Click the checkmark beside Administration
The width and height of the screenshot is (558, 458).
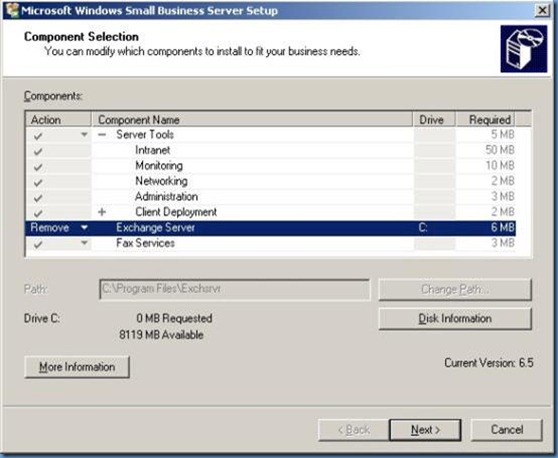click(x=38, y=198)
